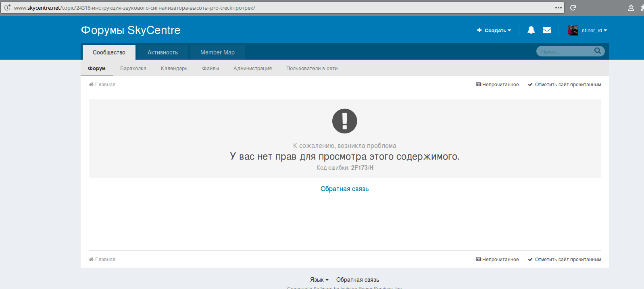This screenshot has height=289, width=644.
Task: Click the bottom Главная home breadcrumb
Action: 102,260
